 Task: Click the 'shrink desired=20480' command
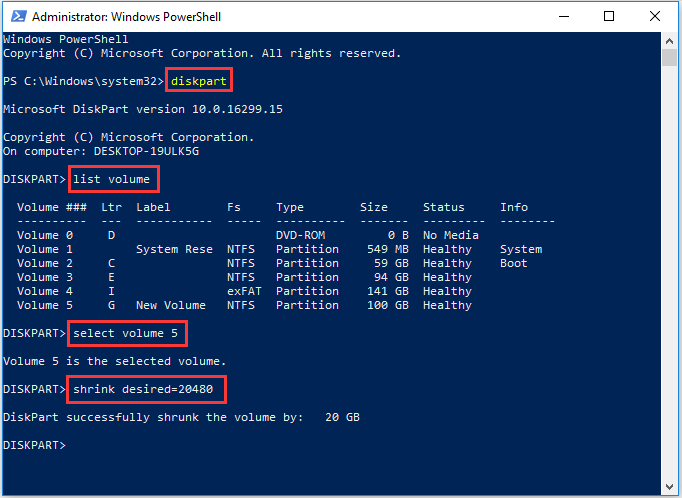coord(143,389)
